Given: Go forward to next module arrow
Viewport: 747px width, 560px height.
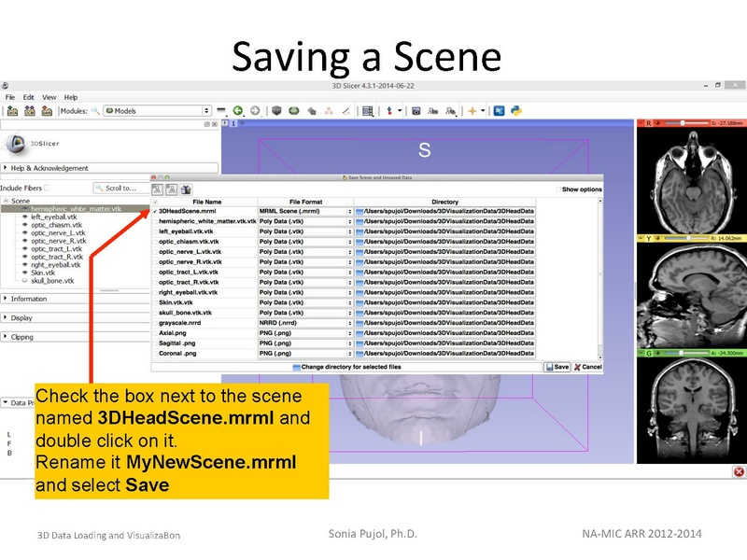Looking at the screenshot, I should (255, 110).
